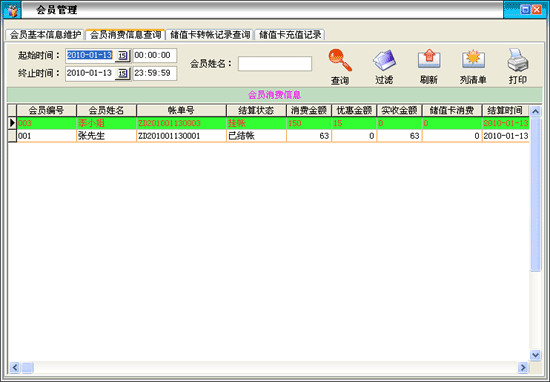Click the 消费金额 column header
Screen dimensions: 550x382
click(309, 110)
